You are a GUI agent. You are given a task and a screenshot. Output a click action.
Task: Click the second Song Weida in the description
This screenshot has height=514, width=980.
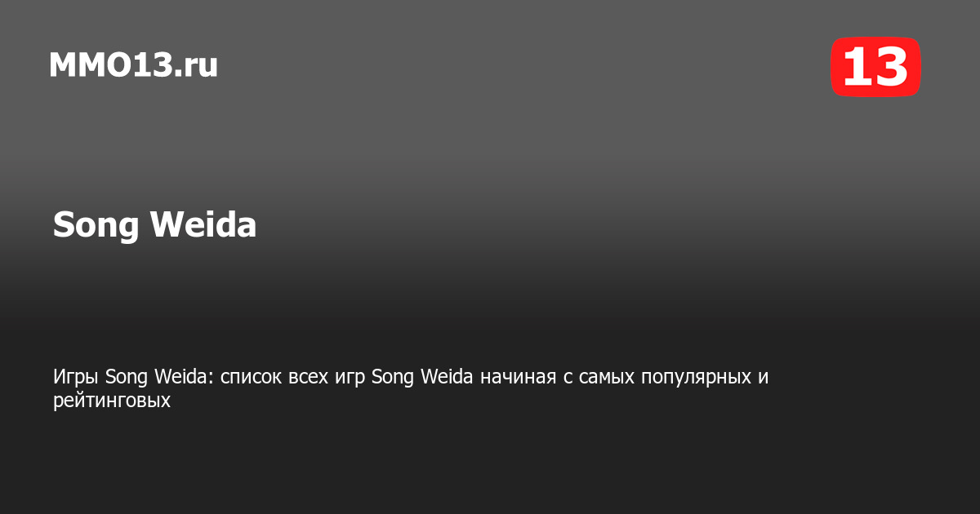click(422, 378)
